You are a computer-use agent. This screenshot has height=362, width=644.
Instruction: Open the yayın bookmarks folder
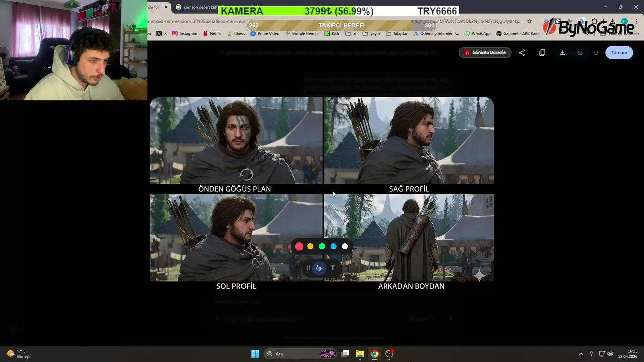point(371,34)
